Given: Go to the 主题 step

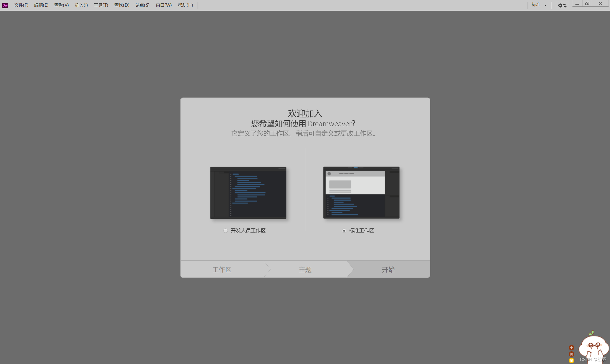Looking at the screenshot, I should click(x=305, y=270).
